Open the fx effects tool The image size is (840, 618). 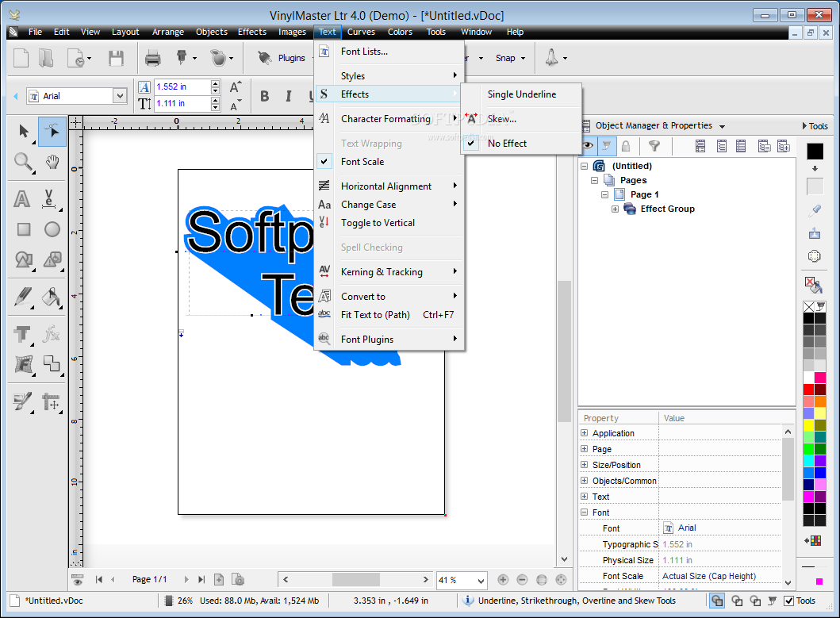coord(52,334)
